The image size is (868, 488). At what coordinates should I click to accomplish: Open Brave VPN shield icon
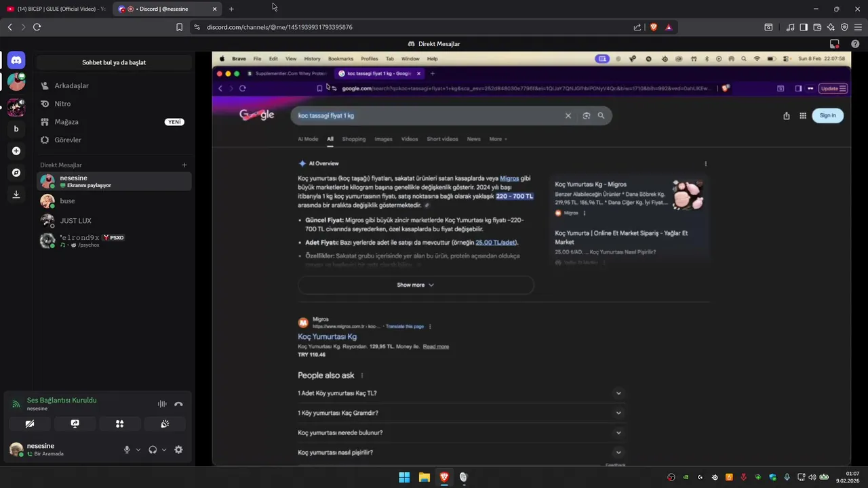844,27
